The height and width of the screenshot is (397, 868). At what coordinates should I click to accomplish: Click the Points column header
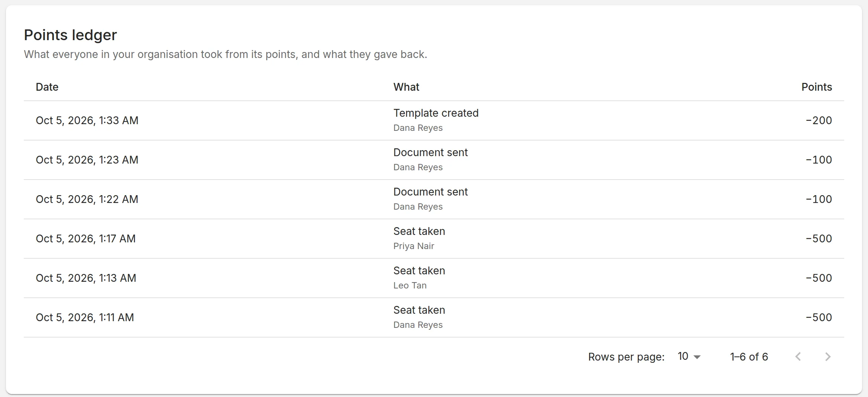(x=816, y=87)
